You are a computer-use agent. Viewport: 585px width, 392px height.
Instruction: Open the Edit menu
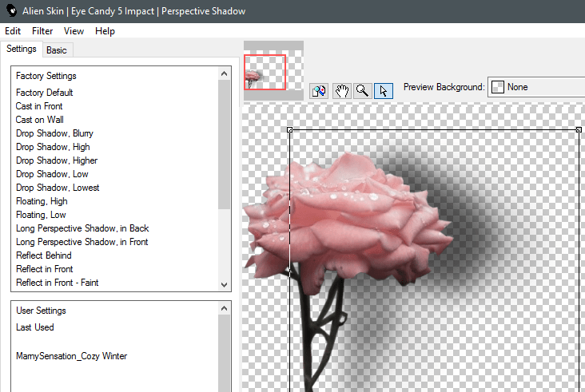click(x=13, y=31)
